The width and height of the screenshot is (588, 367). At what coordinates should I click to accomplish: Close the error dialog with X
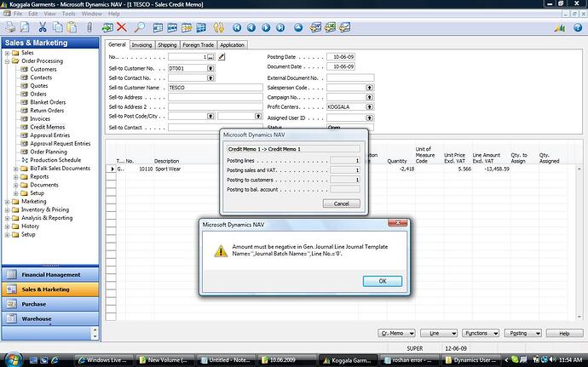(x=397, y=223)
